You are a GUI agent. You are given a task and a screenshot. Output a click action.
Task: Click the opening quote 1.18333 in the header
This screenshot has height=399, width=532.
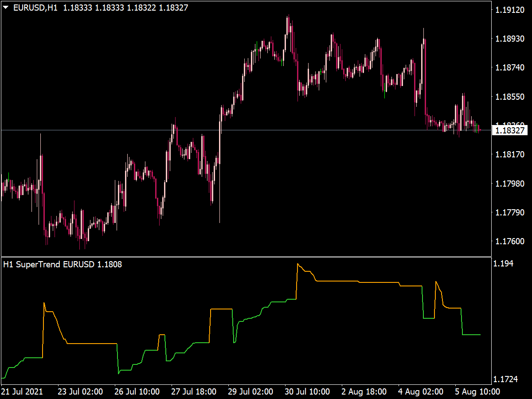[78, 7]
